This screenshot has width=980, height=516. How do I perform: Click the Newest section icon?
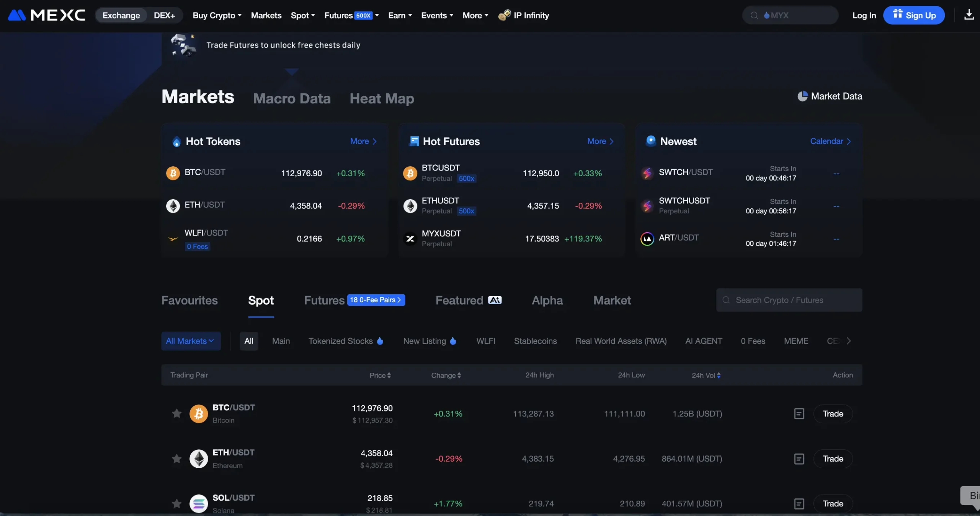point(651,141)
